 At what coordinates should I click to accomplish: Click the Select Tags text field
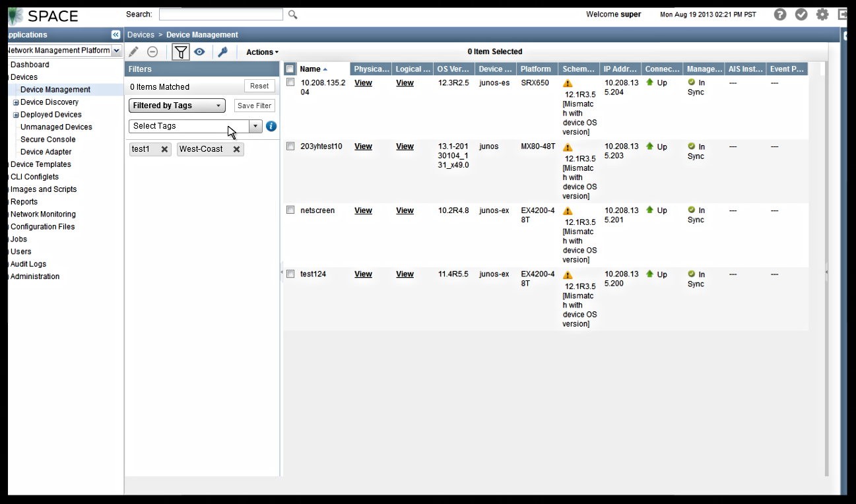coord(189,126)
